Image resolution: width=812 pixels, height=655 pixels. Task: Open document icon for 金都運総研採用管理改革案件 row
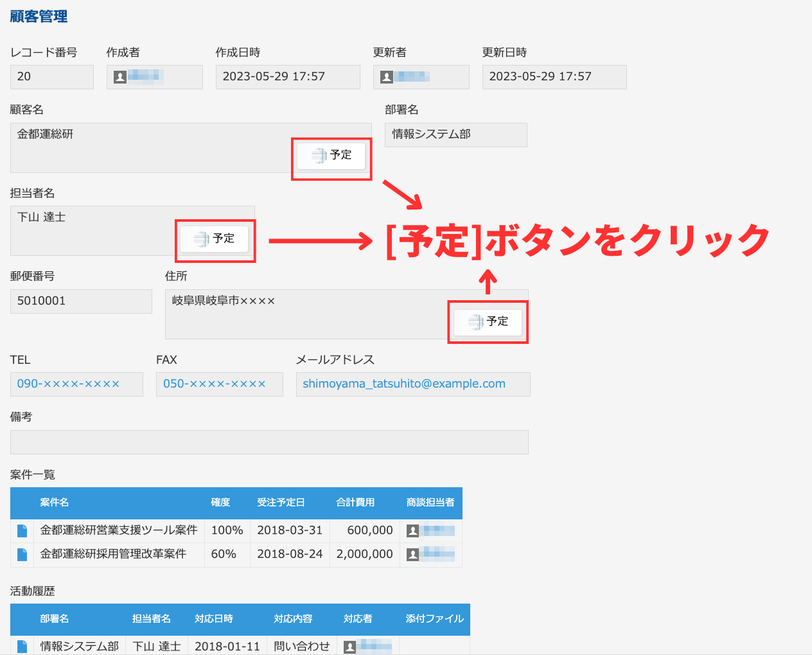coord(22,554)
